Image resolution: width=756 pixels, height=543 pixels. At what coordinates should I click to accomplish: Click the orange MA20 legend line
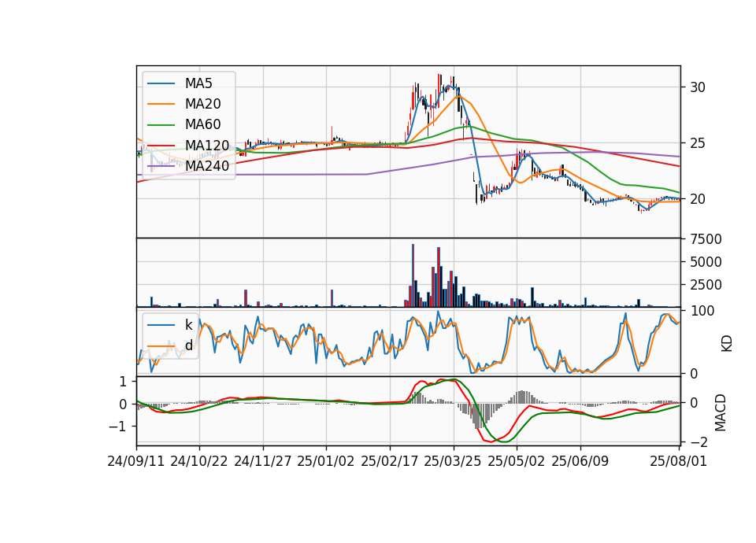point(161,104)
